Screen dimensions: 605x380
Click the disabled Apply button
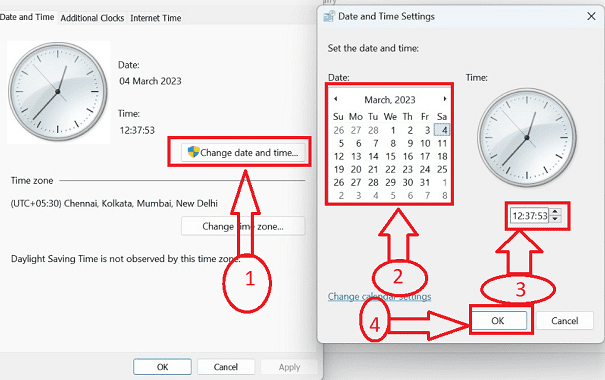289,367
